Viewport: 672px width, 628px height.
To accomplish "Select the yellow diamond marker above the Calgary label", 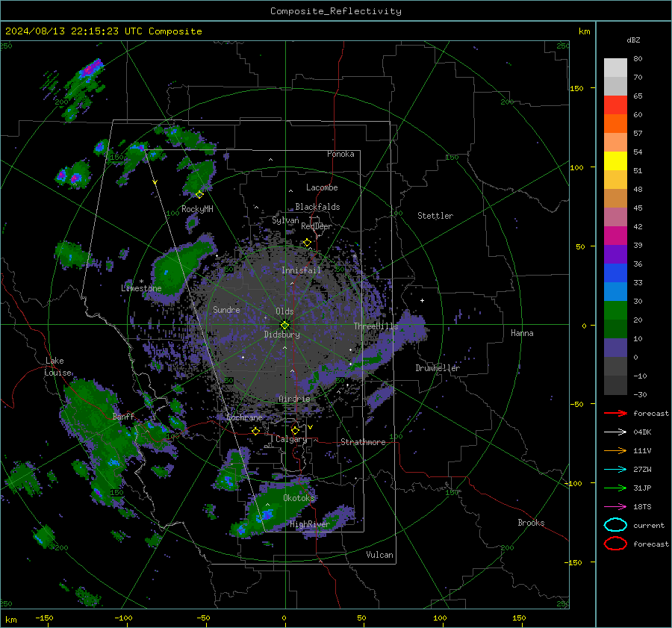I will coord(295,430).
